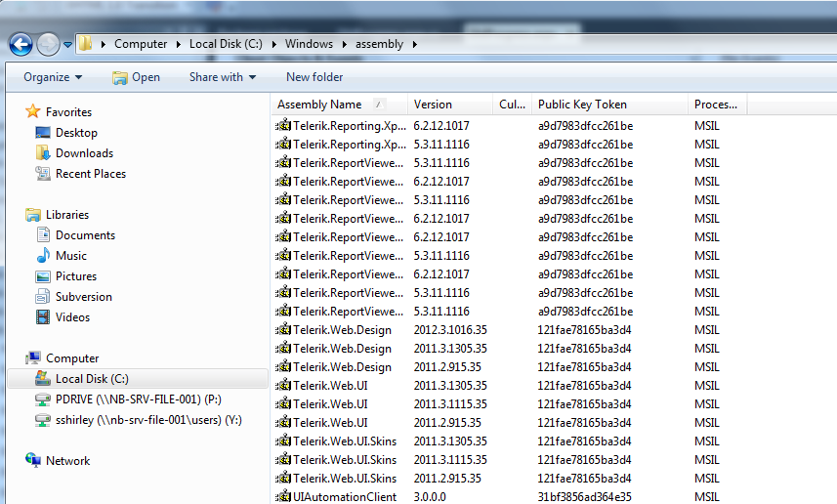The image size is (837, 504).
Task: Select Computer in the address breadcrumb
Action: 141,44
